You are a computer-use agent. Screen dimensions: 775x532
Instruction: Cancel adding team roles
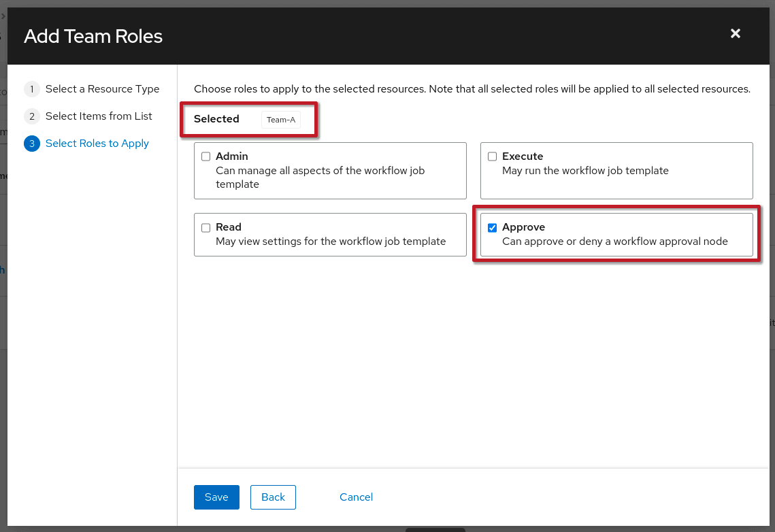click(356, 497)
